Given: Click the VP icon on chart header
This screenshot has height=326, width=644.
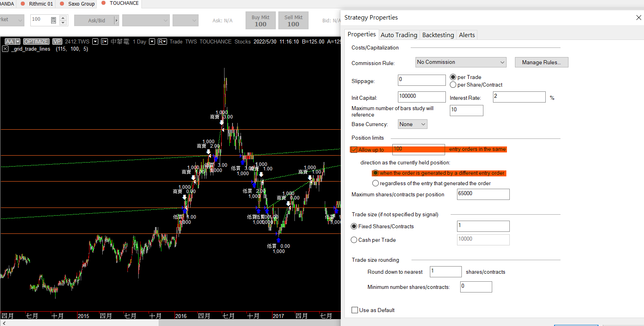Looking at the screenshot, I should coord(57,41).
